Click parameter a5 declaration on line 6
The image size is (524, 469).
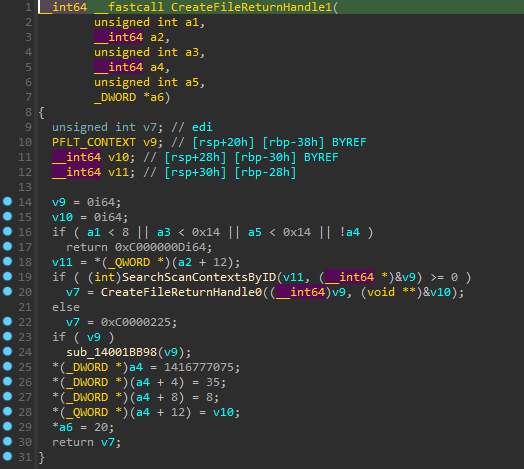pos(192,82)
